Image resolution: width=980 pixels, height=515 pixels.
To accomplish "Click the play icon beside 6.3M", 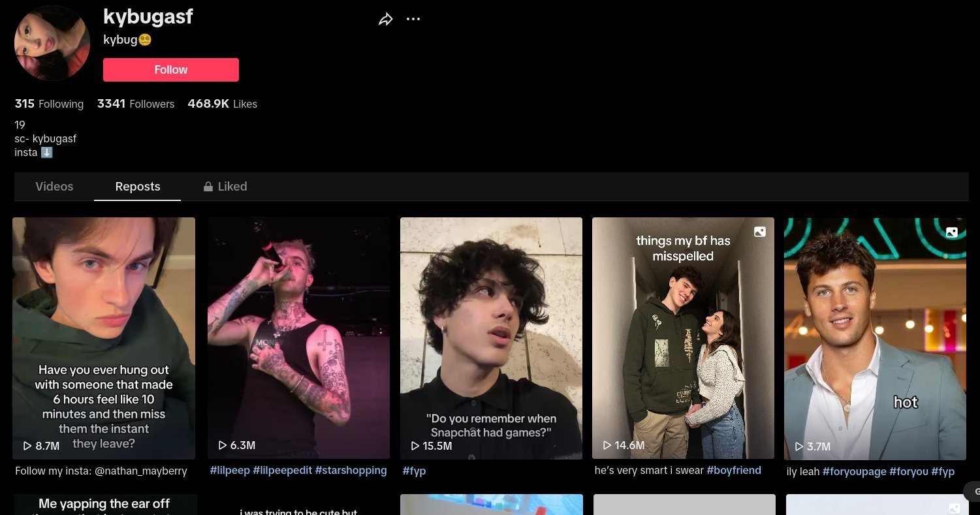I will 223,445.
